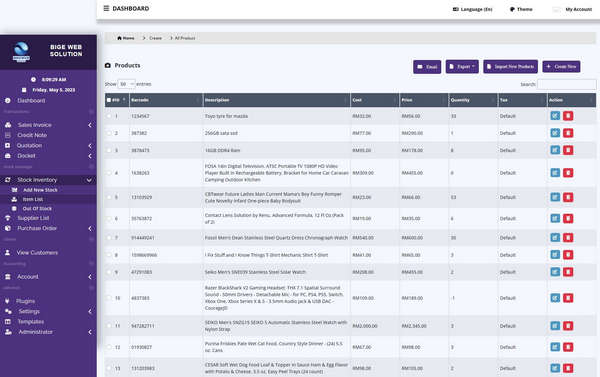Click the Create breadcrumb link
Screen dimensions: 600x377
coord(155,38)
